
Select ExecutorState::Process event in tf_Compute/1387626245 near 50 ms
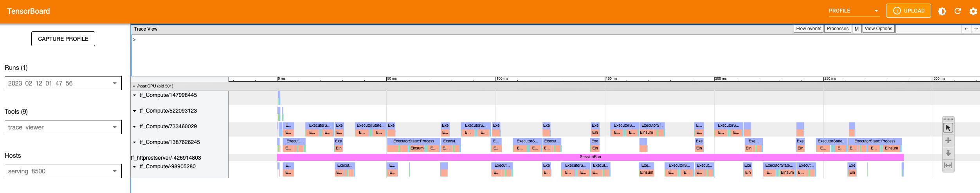pyautogui.click(x=414, y=141)
